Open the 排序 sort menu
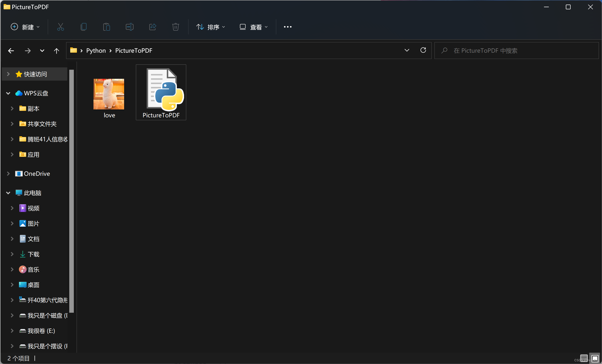Image resolution: width=602 pixels, height=364 pixels. [211, 27]
